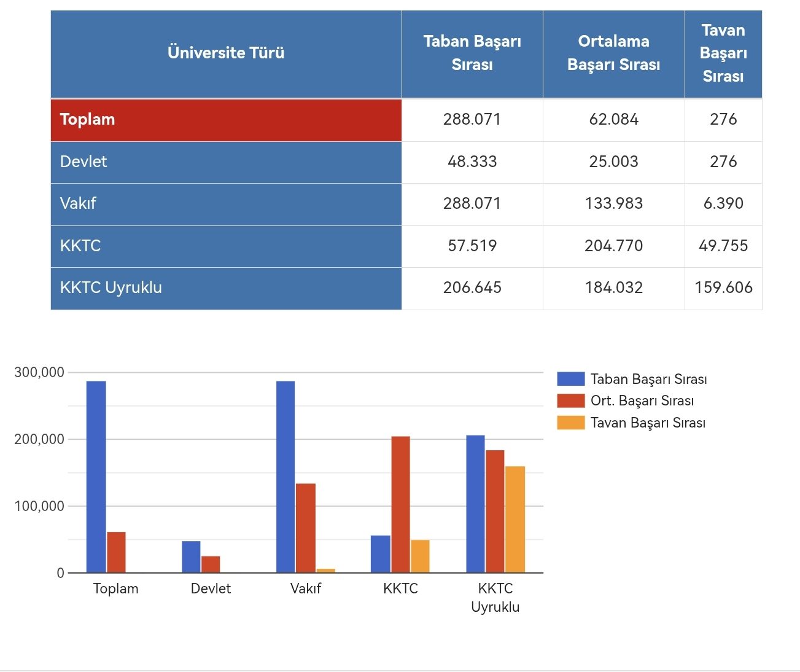Click the value 204.770 in KKTC row
This screenshot has width=800, height=672.
tap(614, 246)
